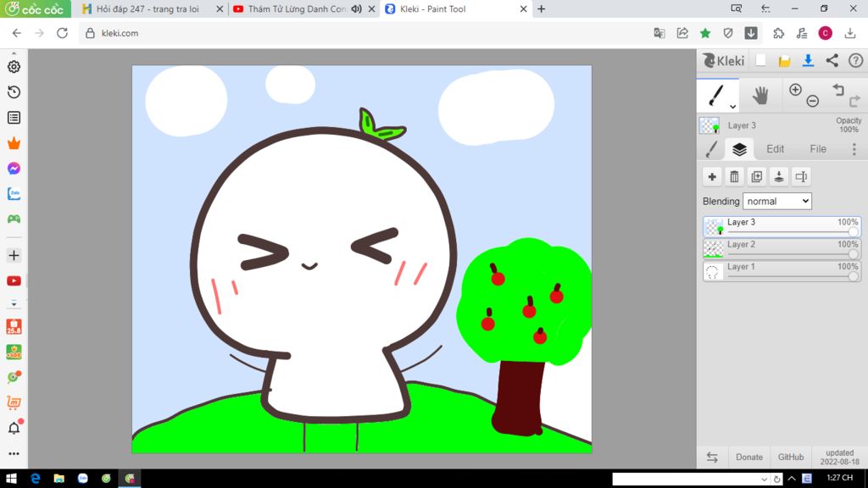Open the browser extensions puzzle icon
This screenshot has width=868, height=488.
[x=779, y=33]
